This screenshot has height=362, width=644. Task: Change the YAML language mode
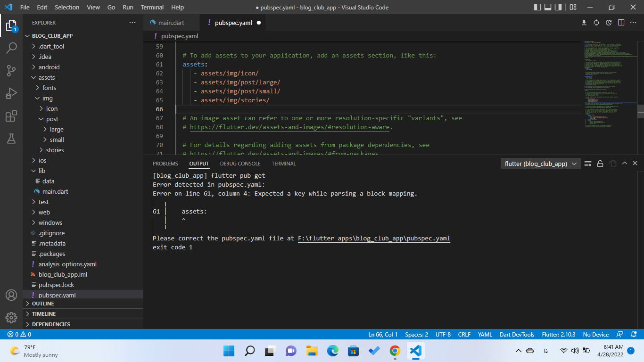485,334
